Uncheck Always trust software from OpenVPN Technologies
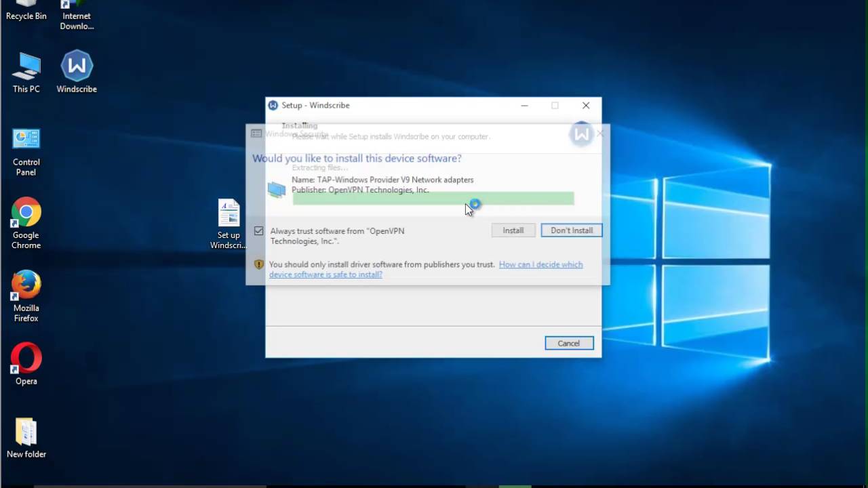 (x=258, y=231)
